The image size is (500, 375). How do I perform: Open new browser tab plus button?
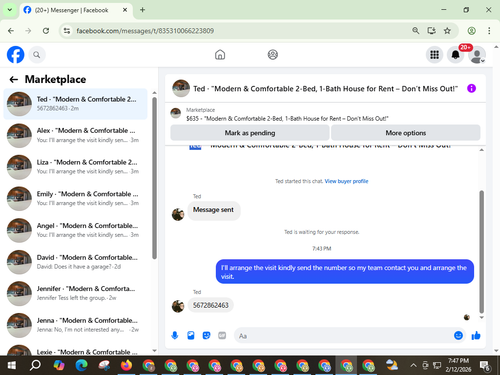click(142, 10)
